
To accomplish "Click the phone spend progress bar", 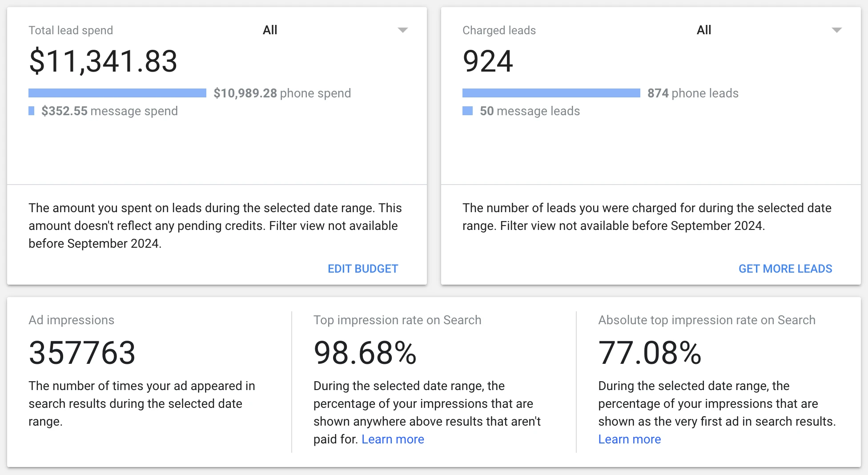I will (x=117, y=93).
